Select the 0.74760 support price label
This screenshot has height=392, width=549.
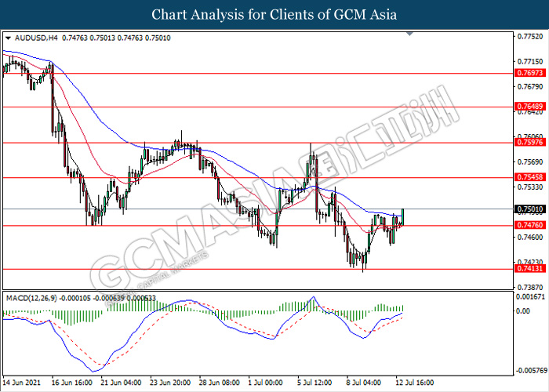[529, 226]
